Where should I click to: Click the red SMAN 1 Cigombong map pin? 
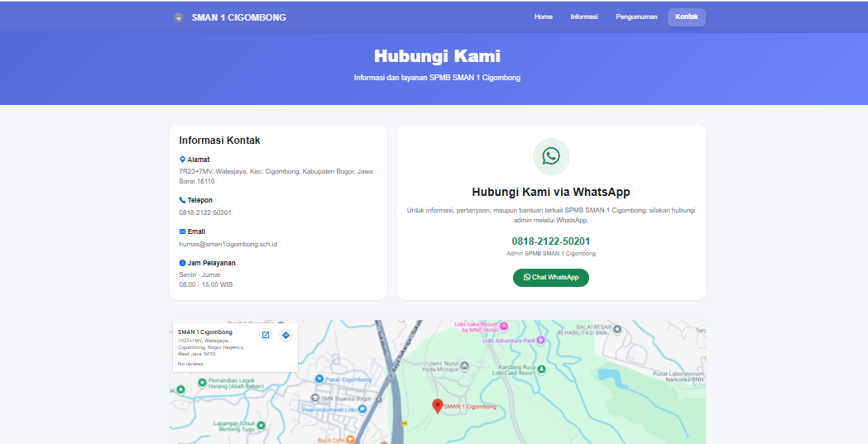click(438, 406)
